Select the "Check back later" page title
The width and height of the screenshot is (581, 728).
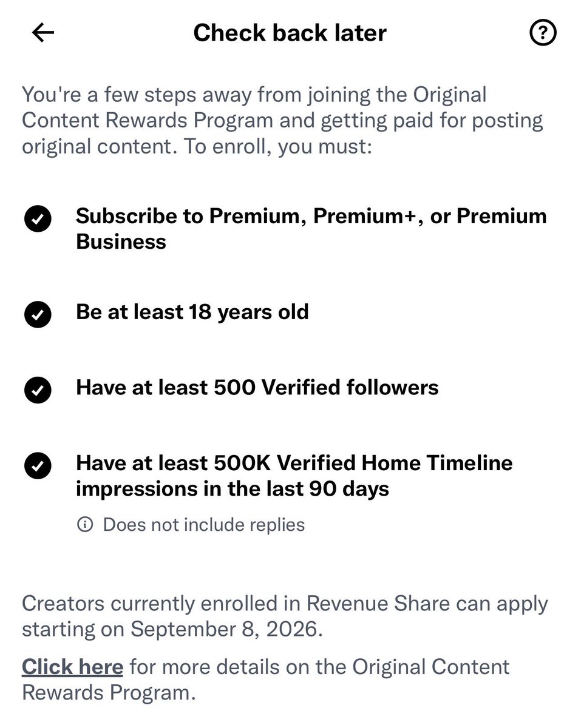[x=290, y=33]
